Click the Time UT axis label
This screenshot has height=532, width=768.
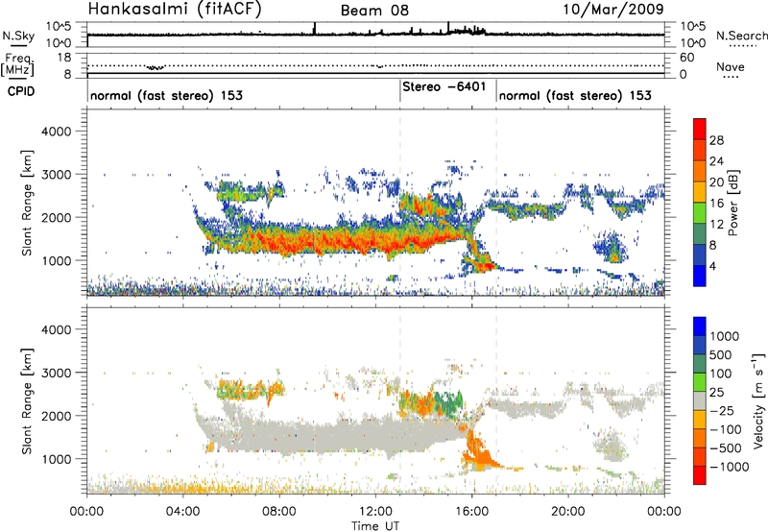point(375,526)
